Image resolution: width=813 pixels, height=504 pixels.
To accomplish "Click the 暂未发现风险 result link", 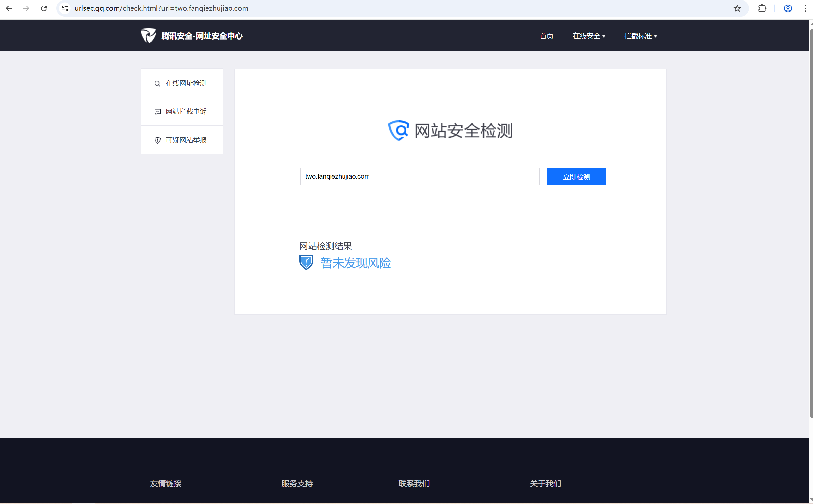I will coord(355,263).
